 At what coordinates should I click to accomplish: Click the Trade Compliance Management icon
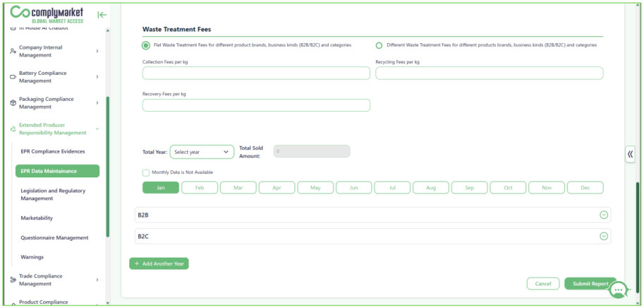click(13, 280)
